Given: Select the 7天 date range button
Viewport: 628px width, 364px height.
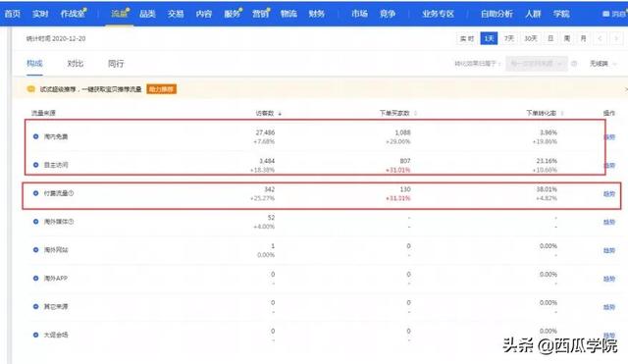Looking at the screenshot, I should point(509,38).
